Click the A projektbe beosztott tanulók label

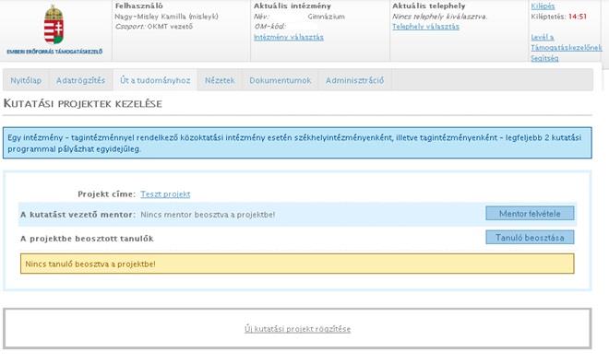pyautogui.click(x=87, y=239)
